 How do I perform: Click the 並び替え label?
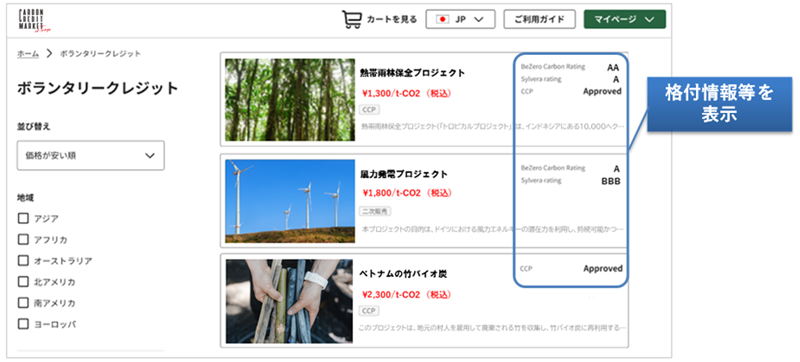click(34, 126)
